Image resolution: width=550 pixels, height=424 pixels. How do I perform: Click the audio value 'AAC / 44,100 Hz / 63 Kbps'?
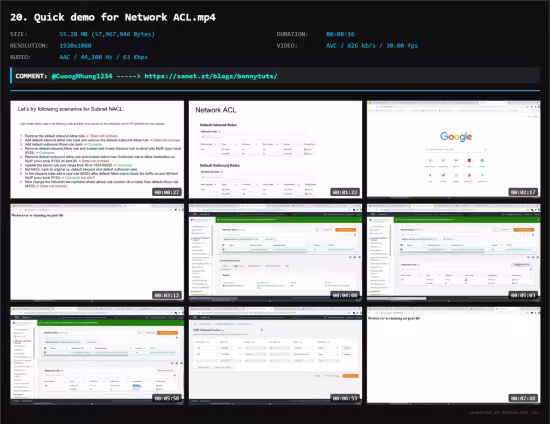pos(103,57)
